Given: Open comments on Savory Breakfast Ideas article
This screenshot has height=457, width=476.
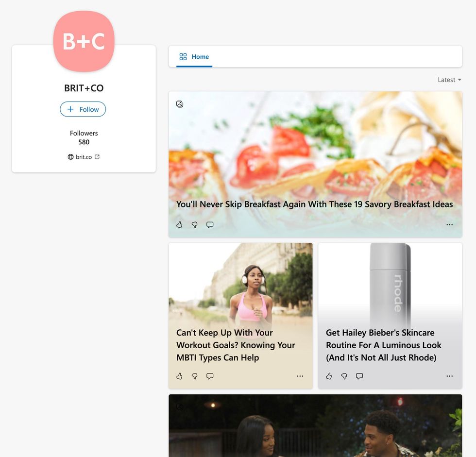Looking at the screenshot, I should (x=210, y=224).
